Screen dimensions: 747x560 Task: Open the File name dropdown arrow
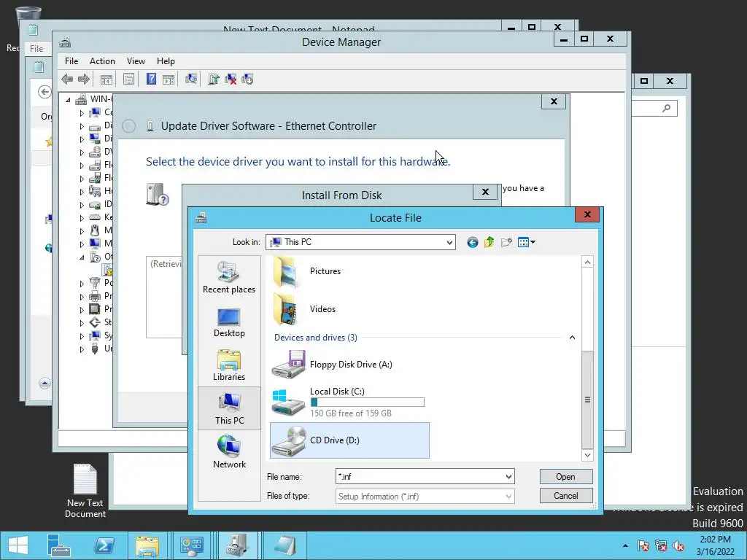[508, 477]
